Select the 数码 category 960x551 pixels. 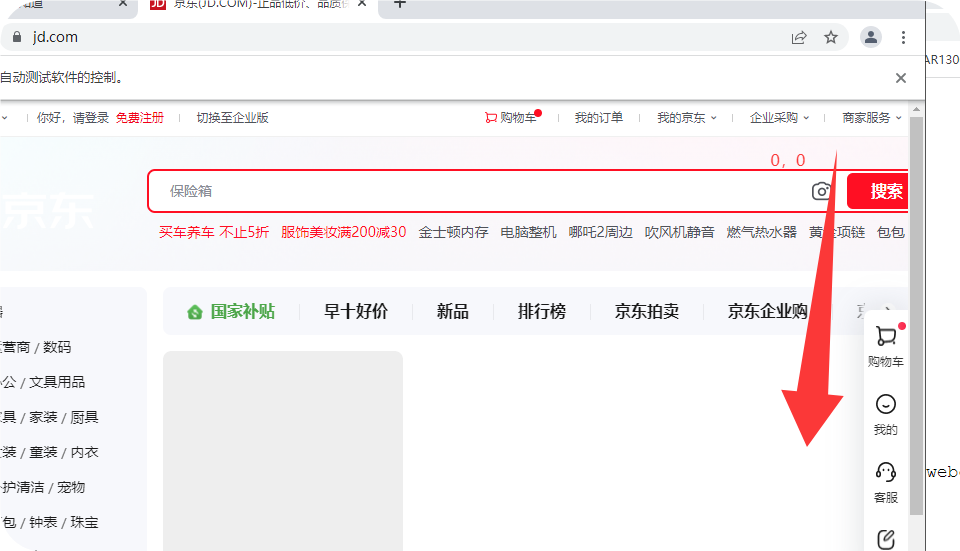point(57,347)
